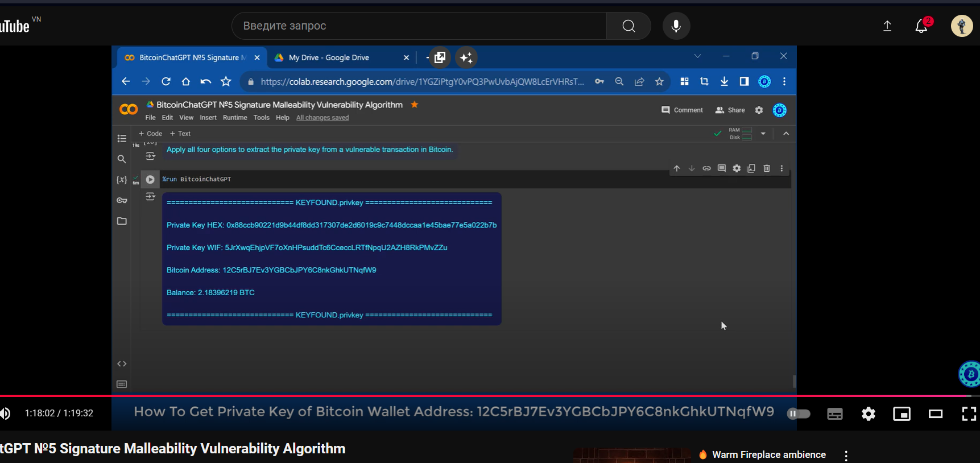Open the find and replace sidebar icon
Viewport: 980px width, 463px height.
[122, 159]
